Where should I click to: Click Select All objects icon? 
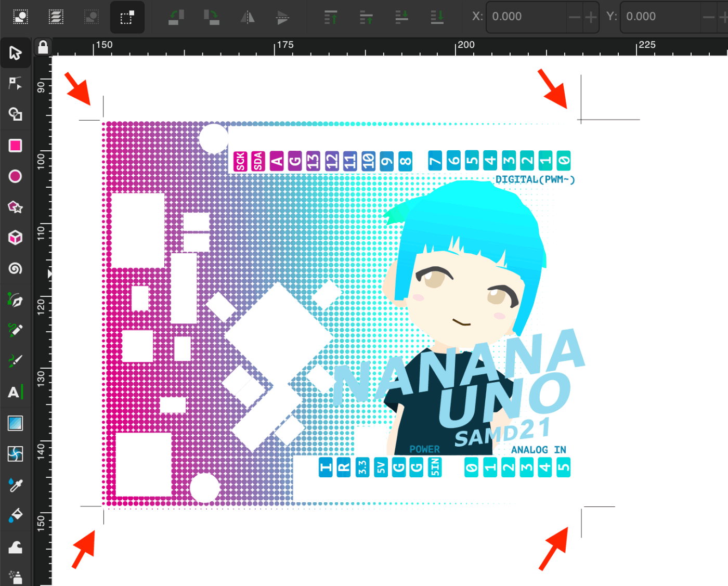21,17
